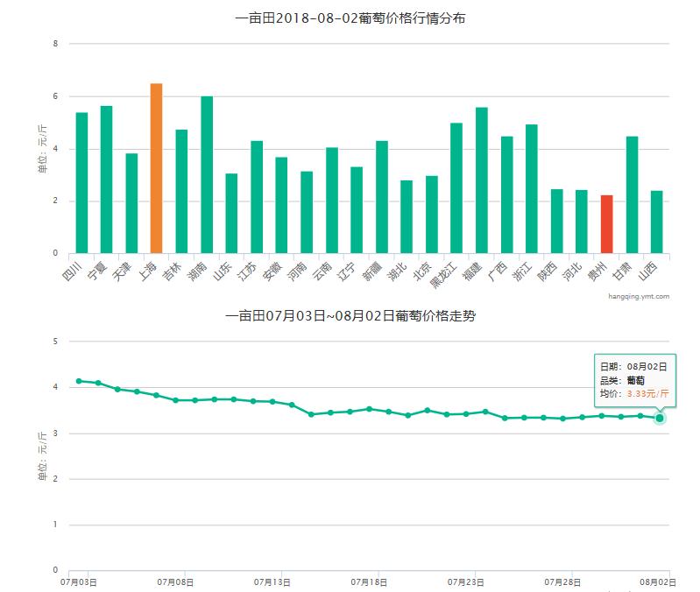This screenshot has height=592, width=700.
Task: Click the 山西 axis label
Action: click(648, 271)
